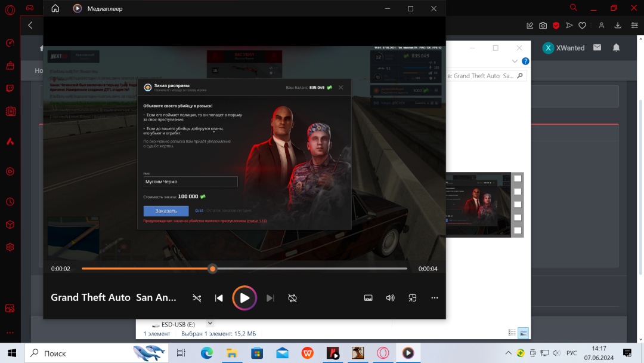Open GX Control limiter panel
The height and width of the screenshot is (363, 644).
[x=10, y=43]
